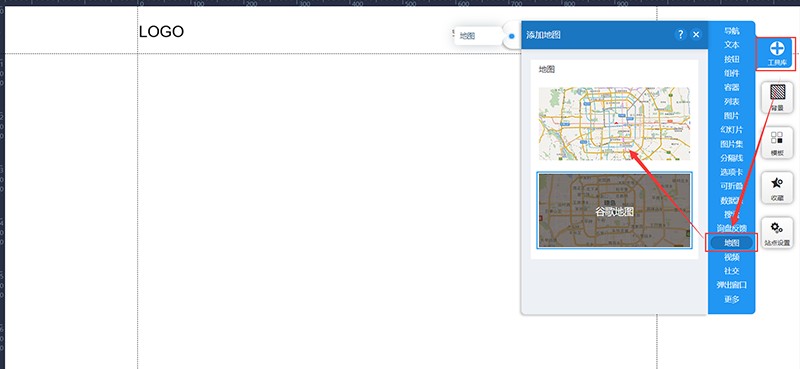Select 文本 in the tool list

click(x=732, y=45)
